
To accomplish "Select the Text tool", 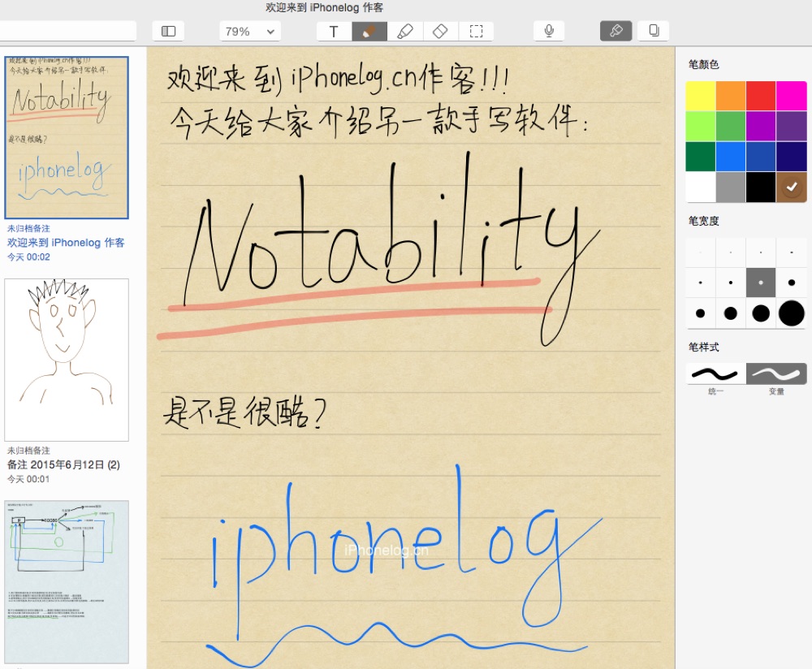I will 334,31.
